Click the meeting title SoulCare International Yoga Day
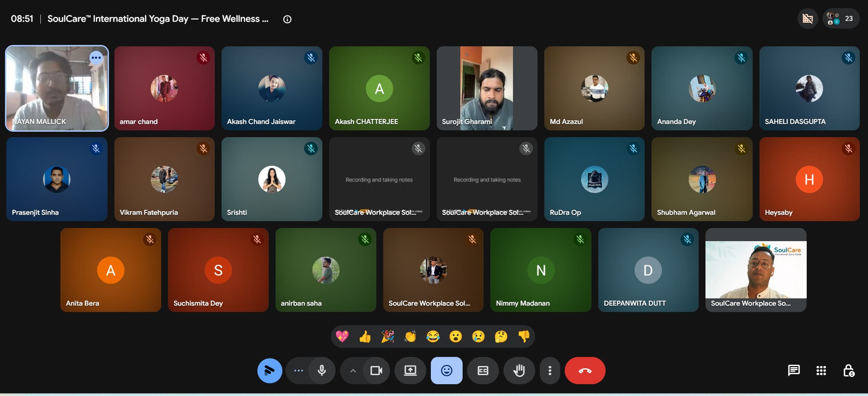The width and height of the screenshot is (868, 396). tap(158, 19)
